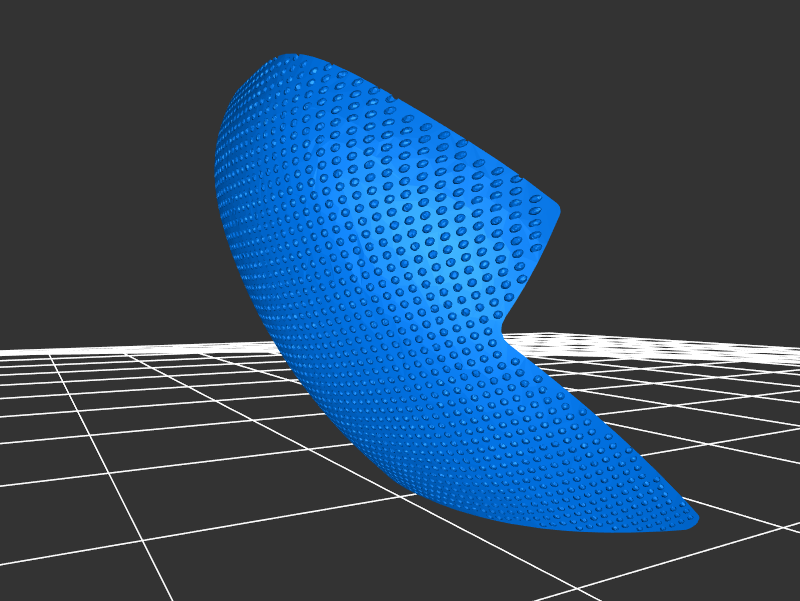Click the pointed right tip of the upper lobe
This screenshot has width=800, height=601.
(x=556, y=211)
